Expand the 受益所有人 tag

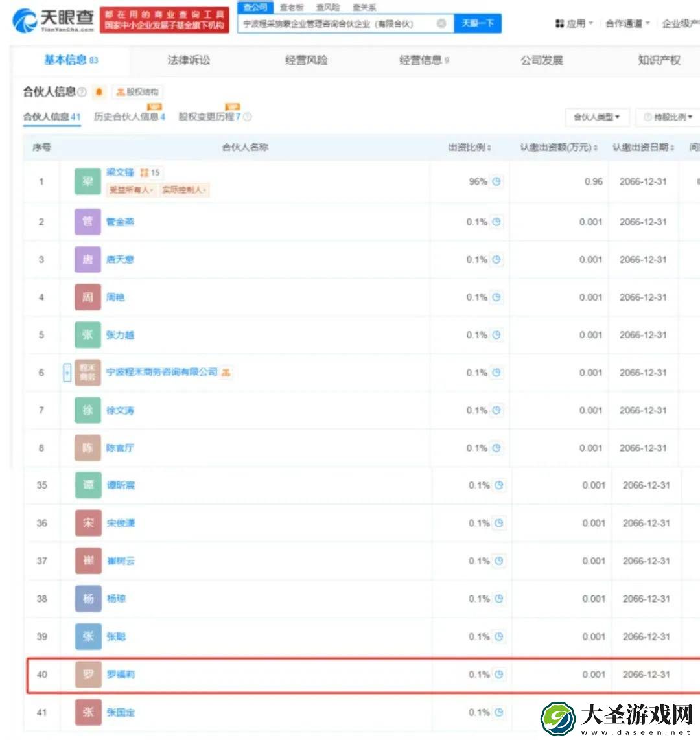(131, 190)
